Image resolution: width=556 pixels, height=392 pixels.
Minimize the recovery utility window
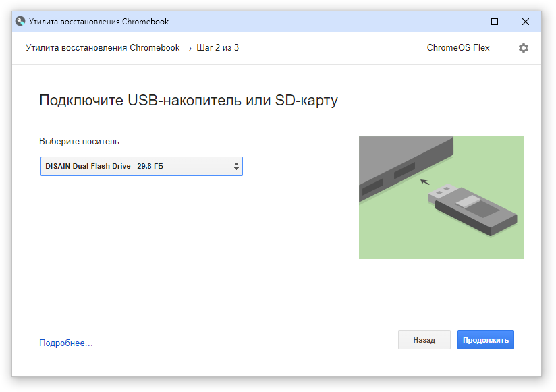(464, 22)
